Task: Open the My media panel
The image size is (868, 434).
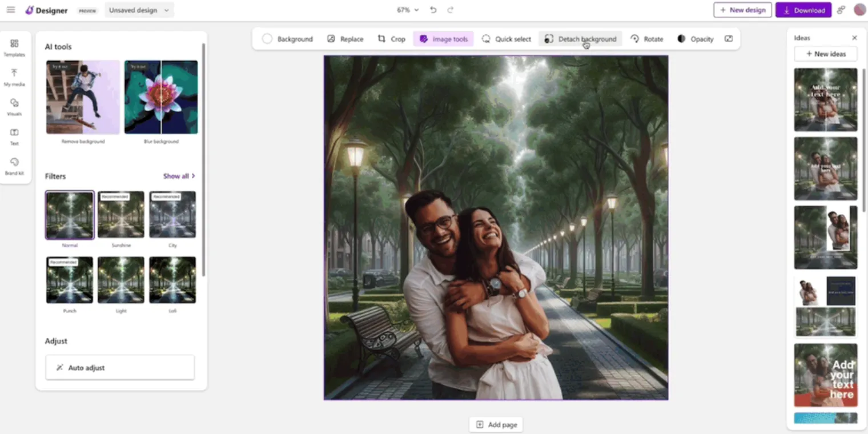Action: [14, 77]
